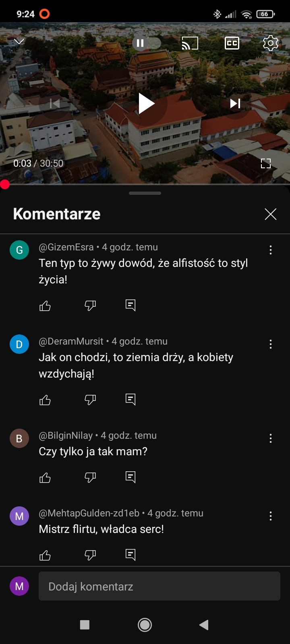Toggle closed captions

[232, 43]
